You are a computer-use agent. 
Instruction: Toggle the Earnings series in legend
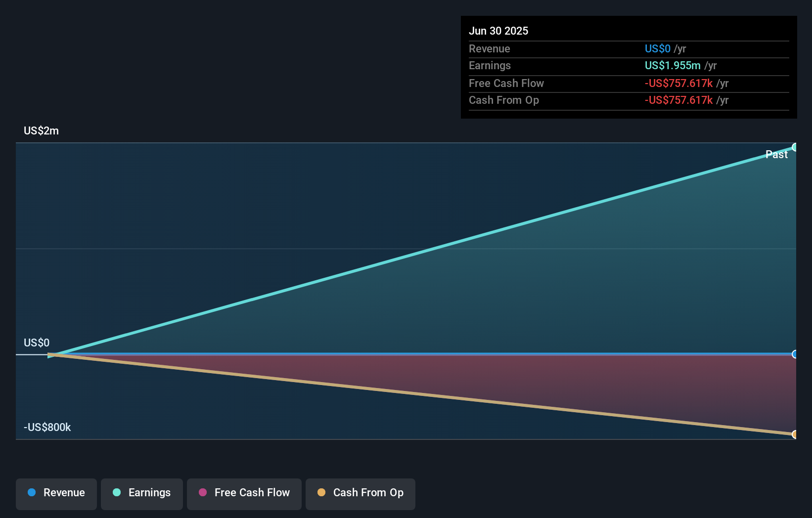coord(142,494)
